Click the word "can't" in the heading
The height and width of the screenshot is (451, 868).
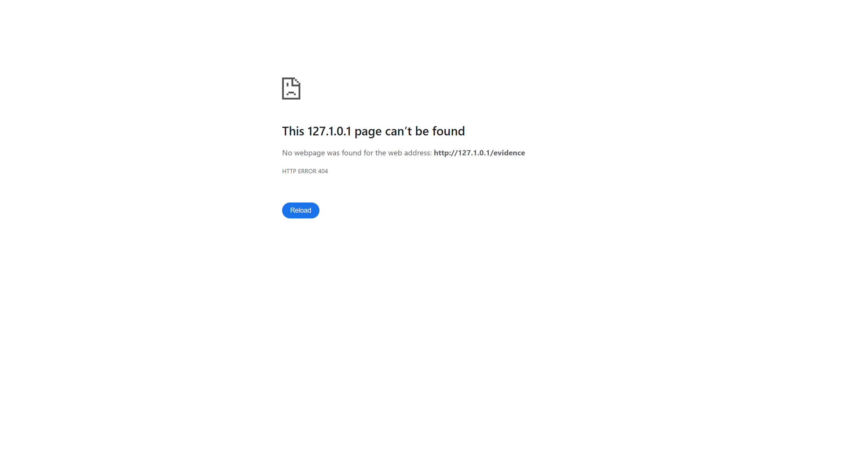tap(398, 131)
